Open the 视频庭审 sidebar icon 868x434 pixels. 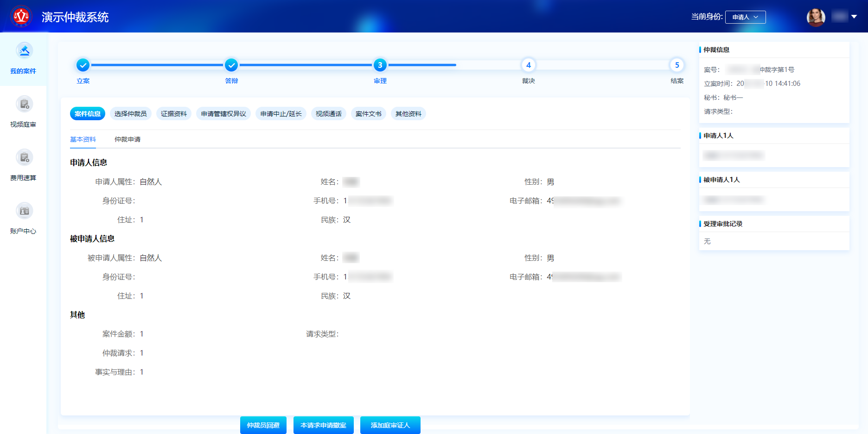[24, 104]
